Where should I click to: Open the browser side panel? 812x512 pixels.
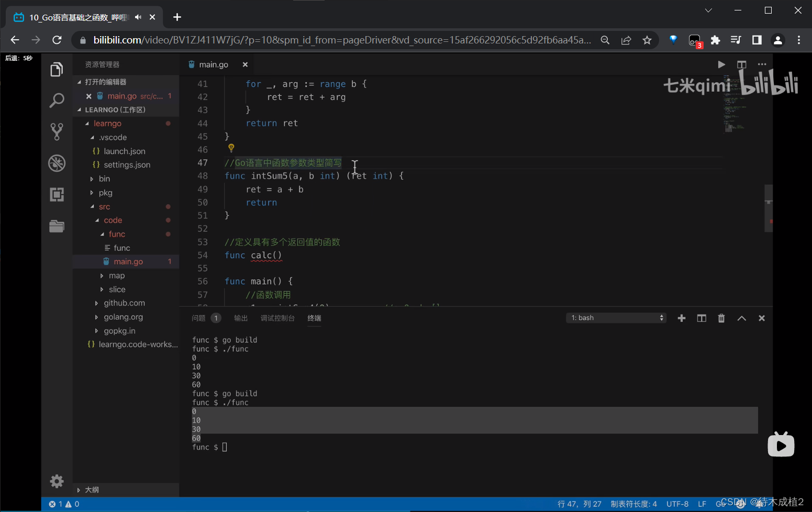click(757, 40)
